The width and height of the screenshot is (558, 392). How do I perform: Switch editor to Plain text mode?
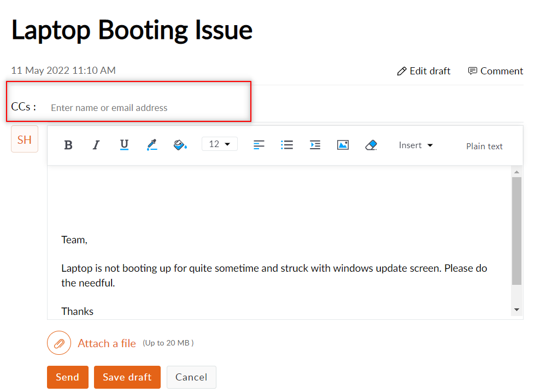[484, 147]
